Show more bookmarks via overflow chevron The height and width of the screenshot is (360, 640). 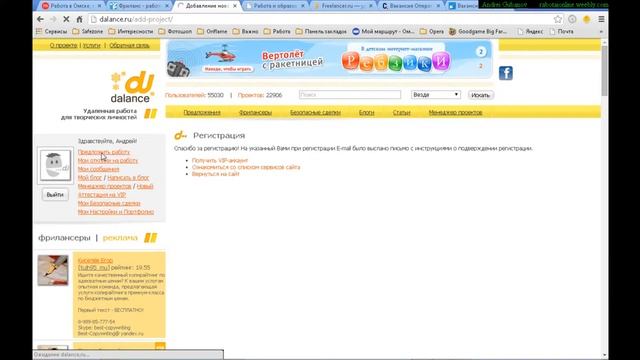(x=601, y=31)
